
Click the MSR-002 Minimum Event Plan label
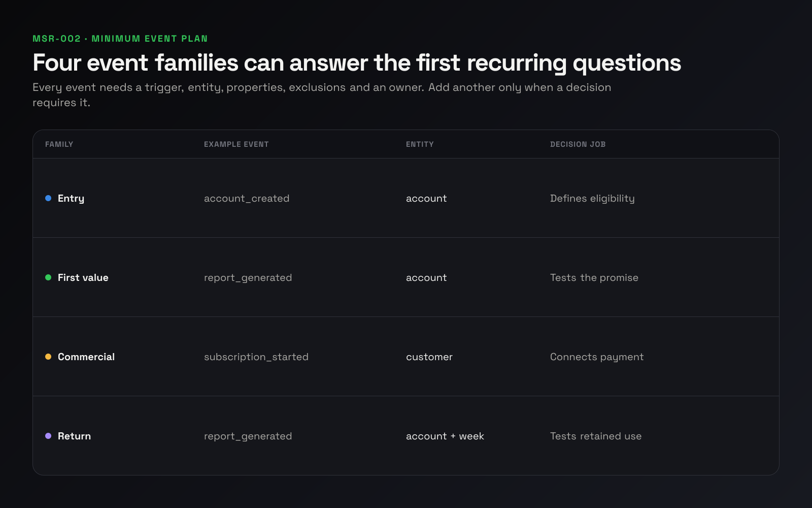point(120,39)
